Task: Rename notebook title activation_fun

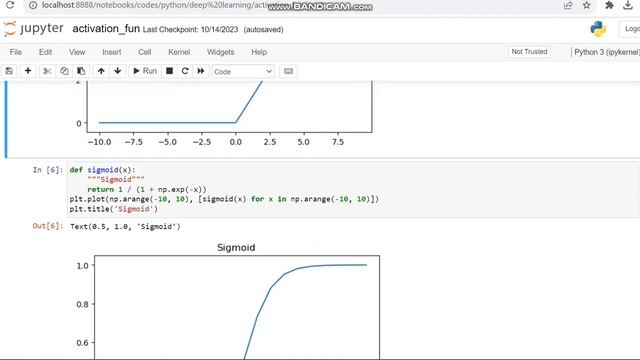Action: (106, 29)
